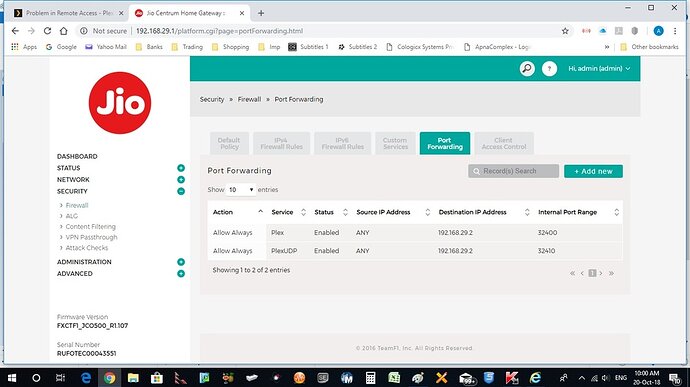
Task: Switch to IPv4 Firewall Rules tab
Action: (282, 144)
